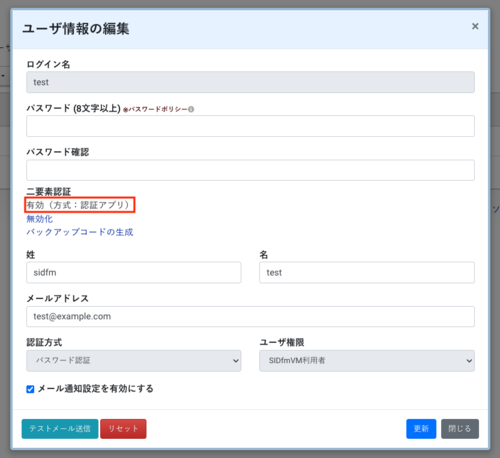Viewport: 500px width, 458px height.
Task: Open the 認証方式 dropdown
Action: pos(134,361)
